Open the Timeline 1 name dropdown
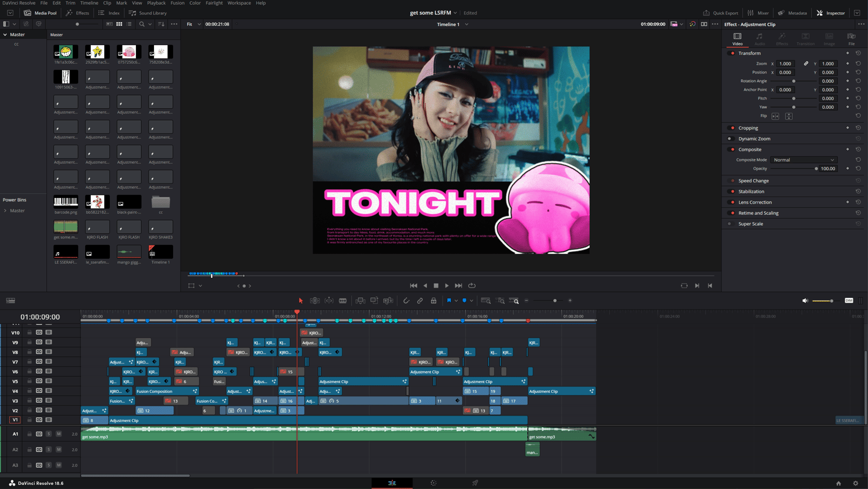This screenshot has height=489, width=868. tap(466, 24)
